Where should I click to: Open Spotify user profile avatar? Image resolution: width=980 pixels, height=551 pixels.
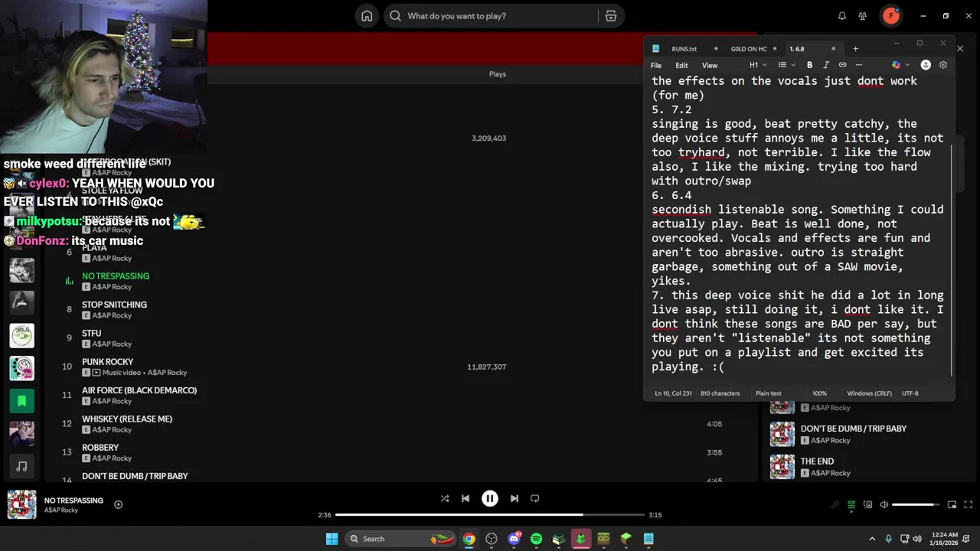pyautogui.click(x=890, y=16)
